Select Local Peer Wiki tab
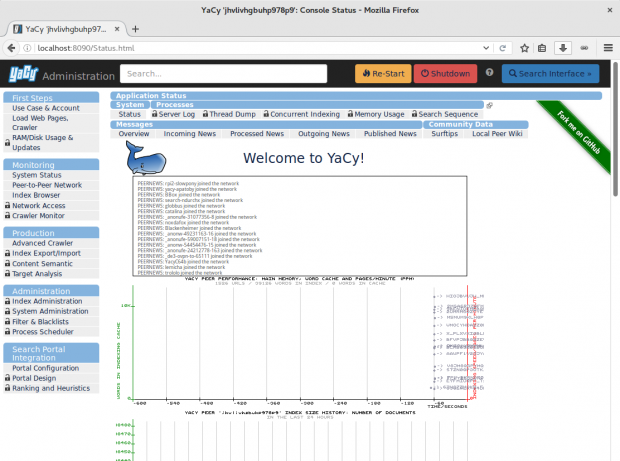This screenshot has width=620, height=461. click(x=497, y=134)
